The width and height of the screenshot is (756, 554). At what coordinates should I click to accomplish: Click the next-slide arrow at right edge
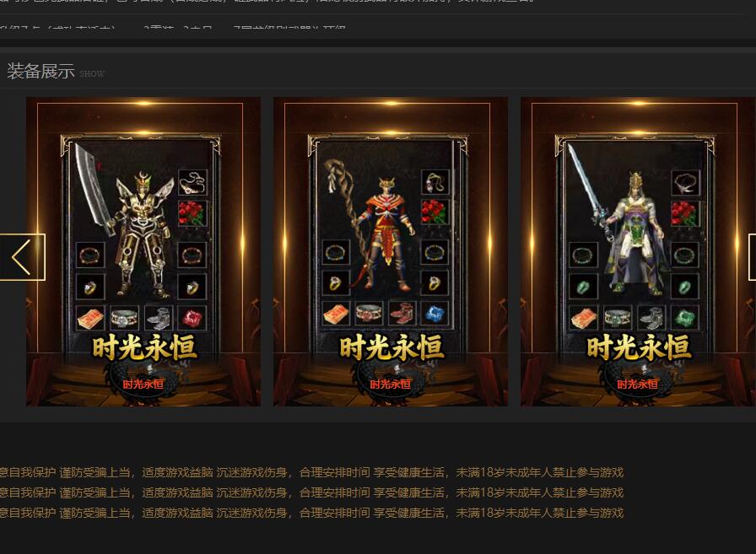(x=752, y=257)
